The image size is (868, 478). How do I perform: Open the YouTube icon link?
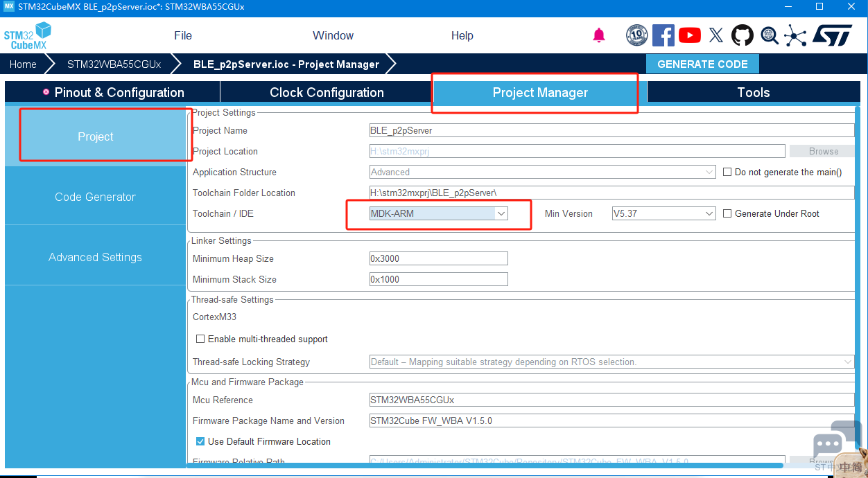click(x=689, y=35)
